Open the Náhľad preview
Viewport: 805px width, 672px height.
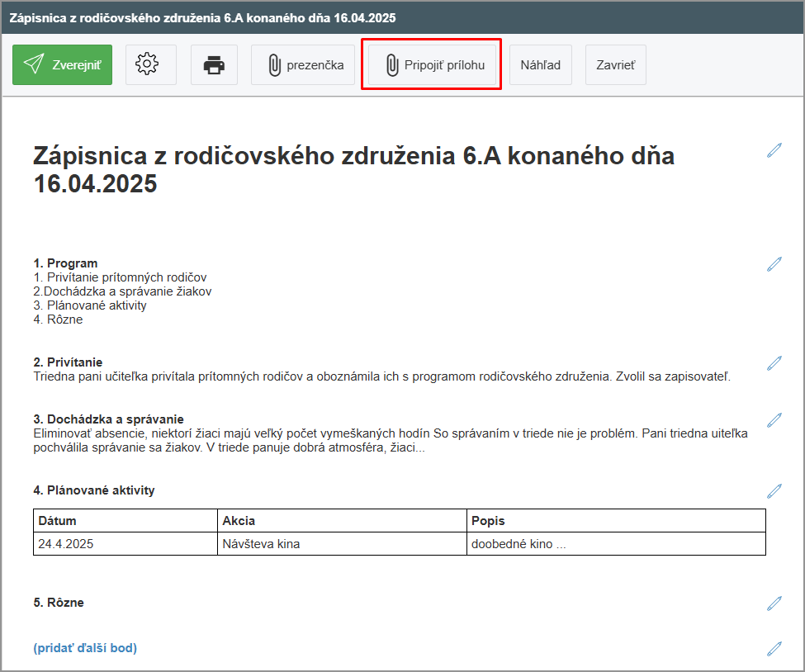pos(540,65)
